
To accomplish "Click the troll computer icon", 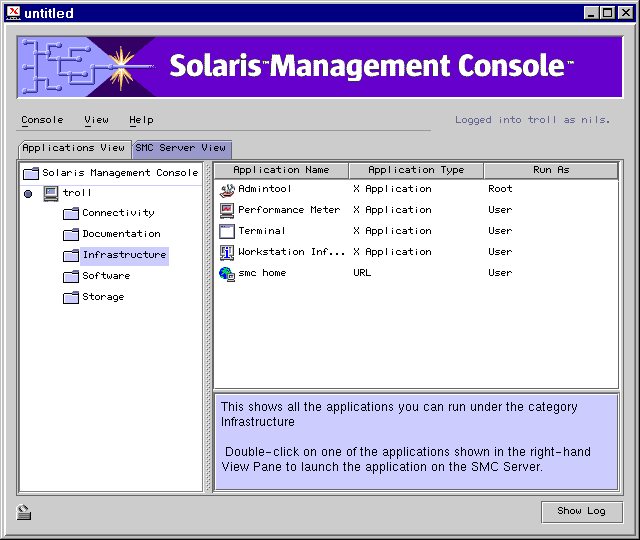I will [51, 193].
